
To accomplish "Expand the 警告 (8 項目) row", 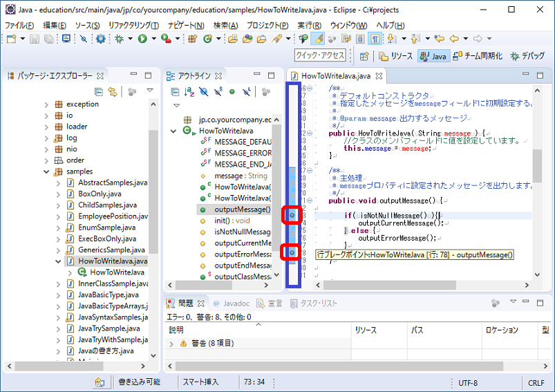I will pos(171,344).
